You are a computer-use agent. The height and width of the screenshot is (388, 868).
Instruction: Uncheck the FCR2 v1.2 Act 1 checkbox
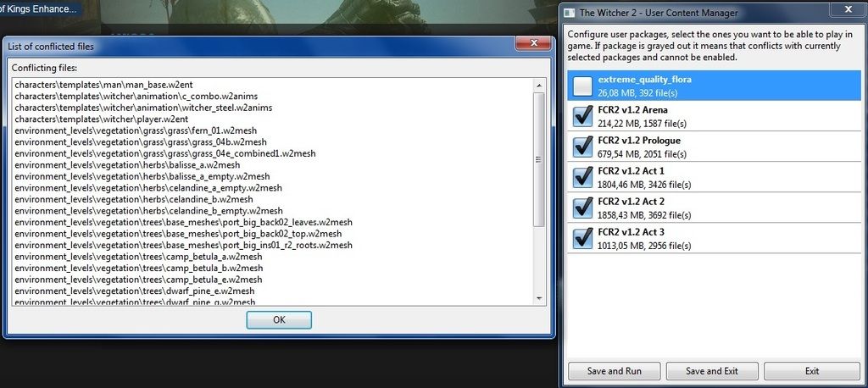coord(582,177)
